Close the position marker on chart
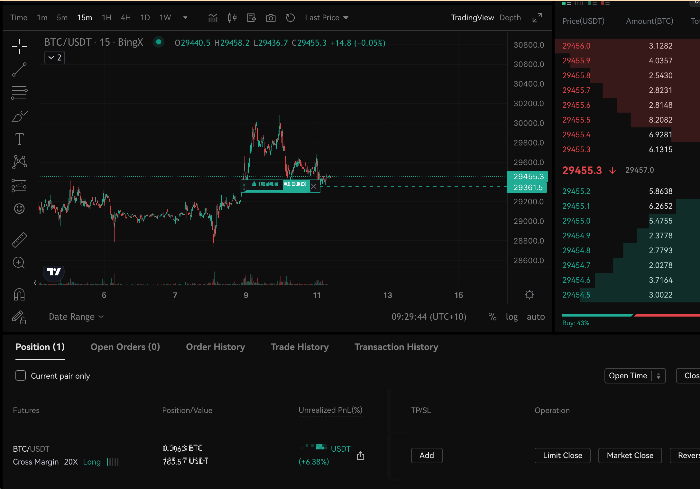700x489 pixels. coord(314,186)
